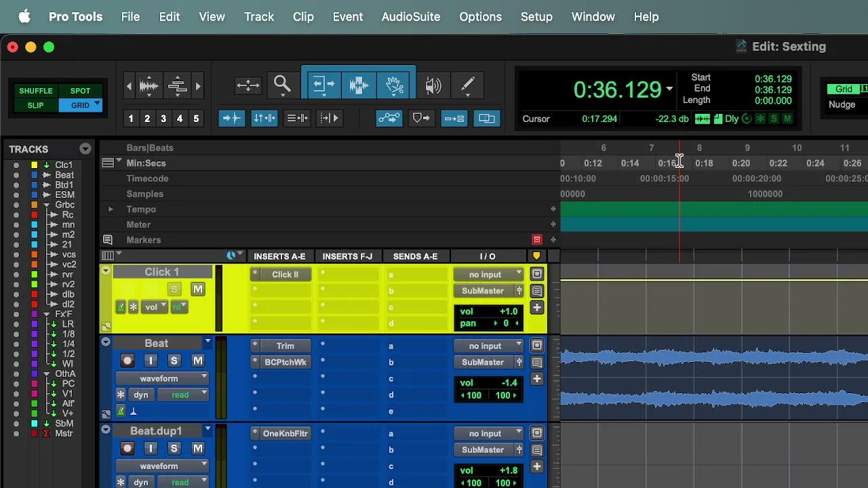The width and height of the screenshot is (868, 488).
Task: Open the Window menu
Action: tap(593, 17)
